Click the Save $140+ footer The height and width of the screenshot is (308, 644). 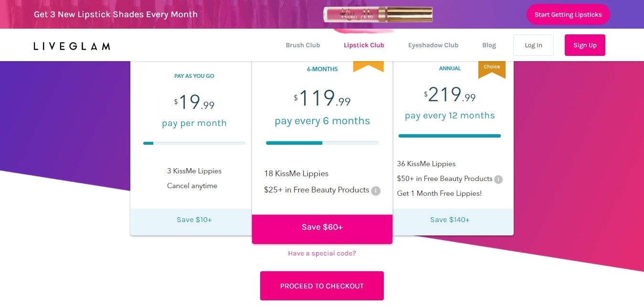click(450, 220)
